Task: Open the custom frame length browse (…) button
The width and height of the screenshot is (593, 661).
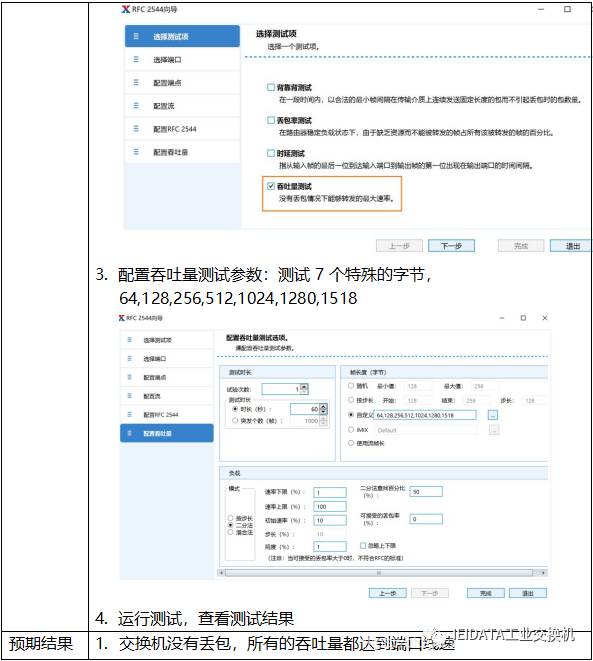Action: click(x=492, y=415)
